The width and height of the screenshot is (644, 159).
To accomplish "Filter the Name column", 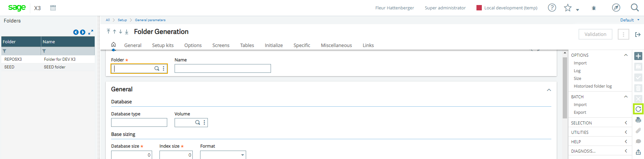I will [44, 51].
